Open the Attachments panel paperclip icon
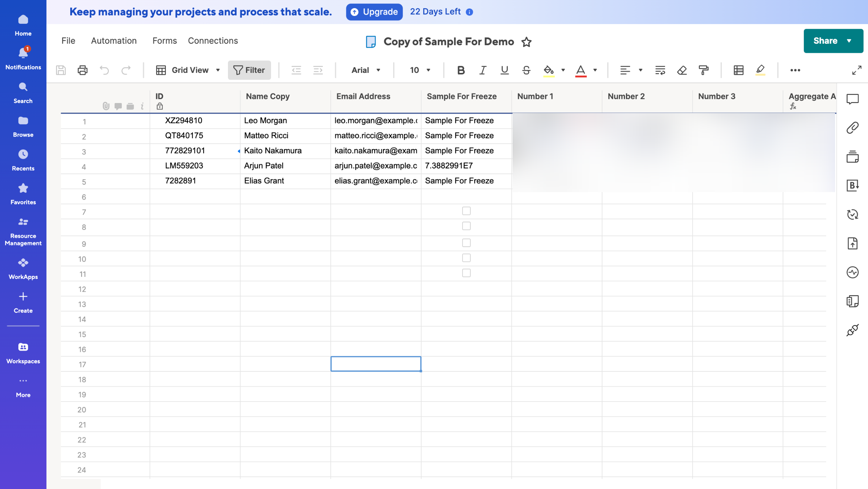Viewport: 868px width, 489px height. (852, 128)
